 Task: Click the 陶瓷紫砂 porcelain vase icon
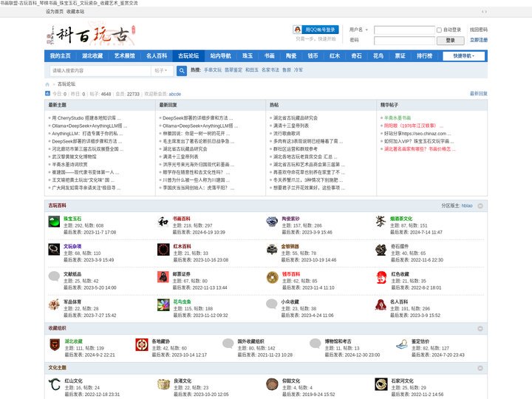272,222
